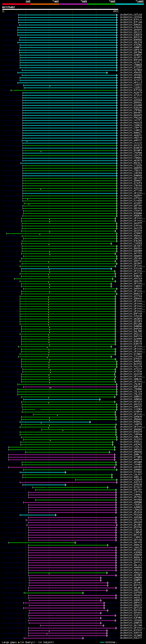
Task: Open hit UniRef100_P20459
Action: (131, 201)
